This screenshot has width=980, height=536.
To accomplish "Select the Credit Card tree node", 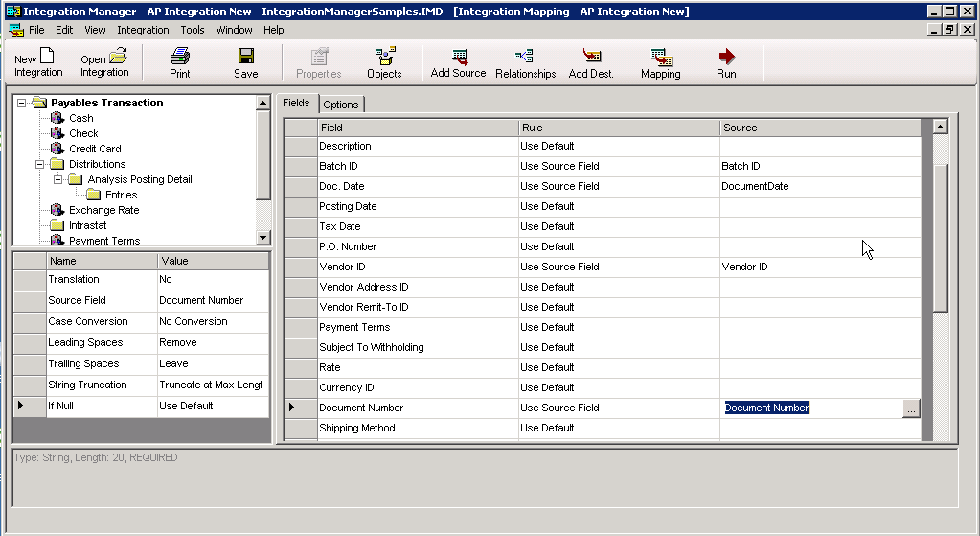I will click(x=95, y=149).
